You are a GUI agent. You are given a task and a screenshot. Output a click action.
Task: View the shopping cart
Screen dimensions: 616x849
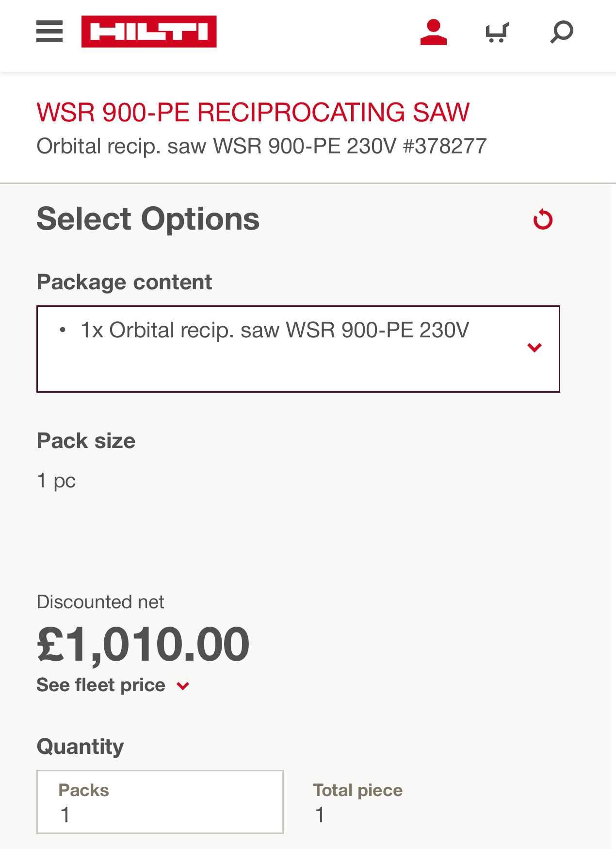(498, 33)
